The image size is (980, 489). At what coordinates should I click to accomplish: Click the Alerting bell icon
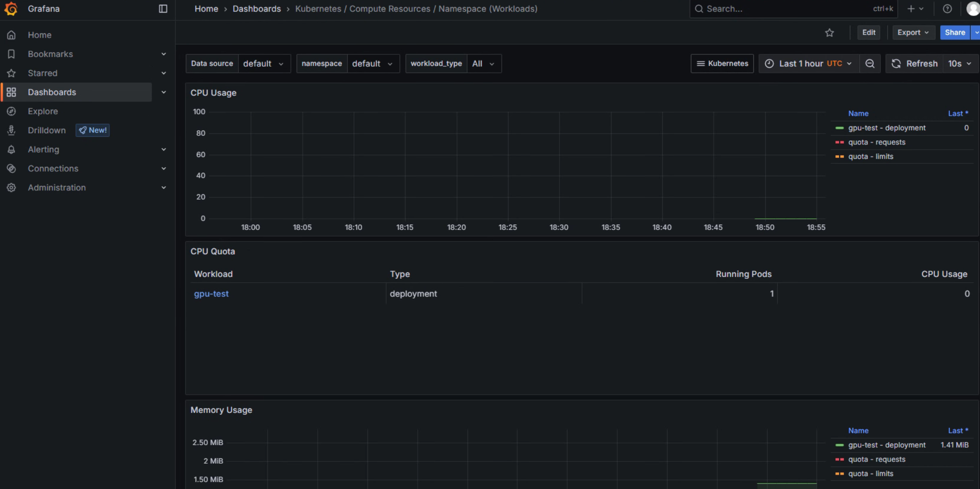pos(12,149)
